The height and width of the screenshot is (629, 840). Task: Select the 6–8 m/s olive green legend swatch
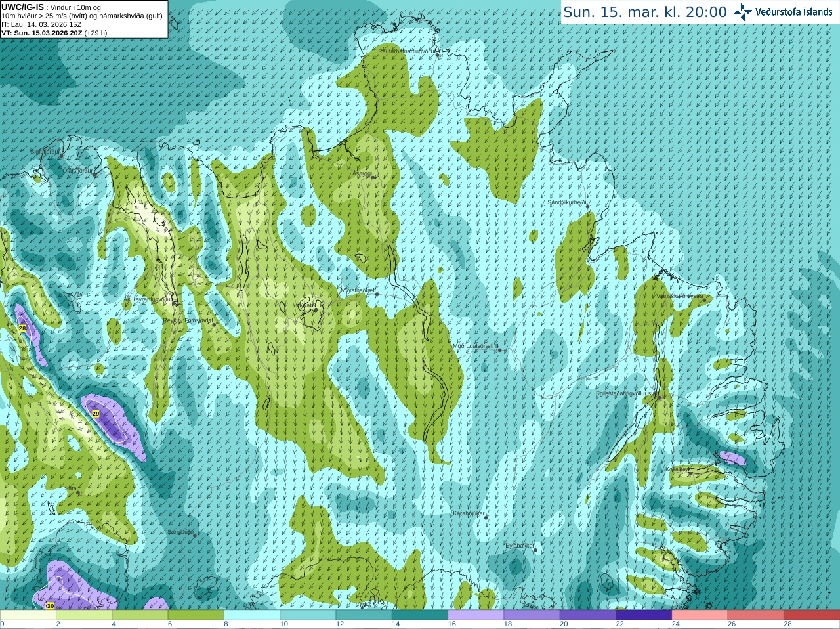point(196,615)
